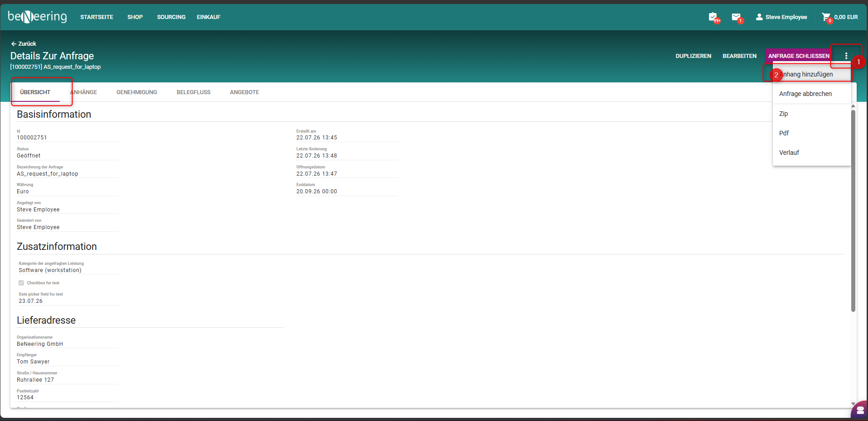The height and width of the screenshot is (421, 868).
Task: Open the messages envelope icon
Action: 737,17
